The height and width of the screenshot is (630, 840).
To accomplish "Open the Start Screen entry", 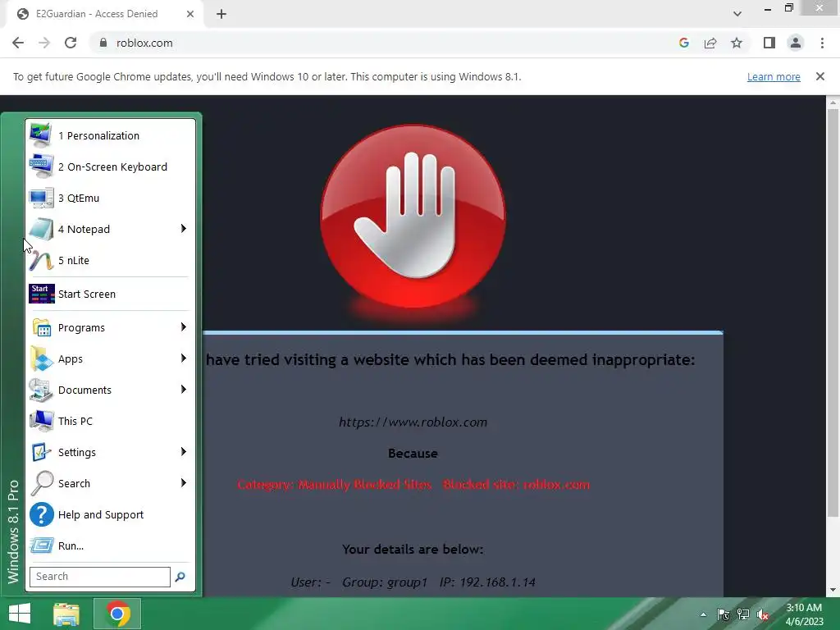I will tap(111, 294).
